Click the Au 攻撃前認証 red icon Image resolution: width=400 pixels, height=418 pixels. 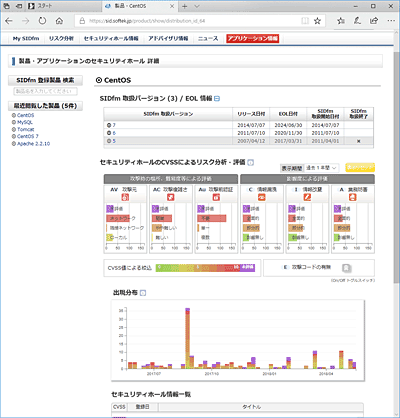point(216,197)
